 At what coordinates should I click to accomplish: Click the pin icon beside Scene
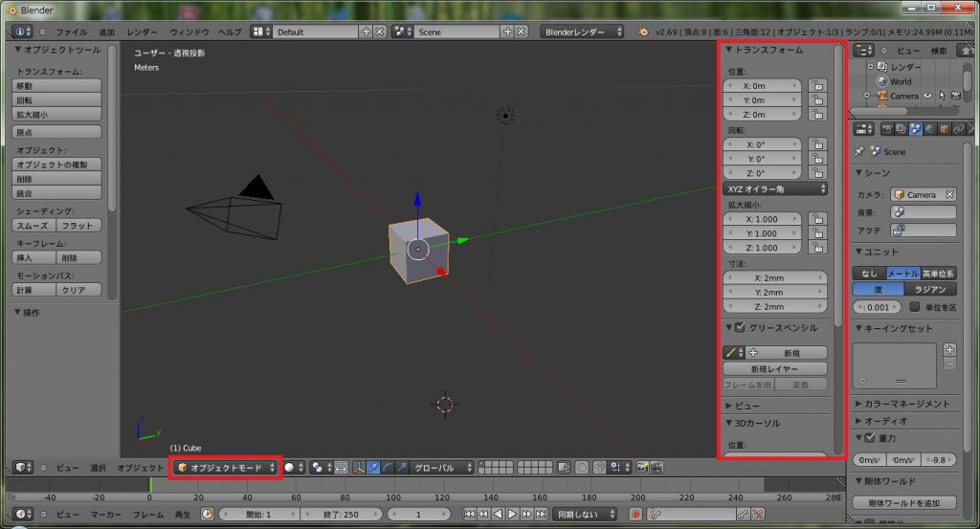coord(859,151)
